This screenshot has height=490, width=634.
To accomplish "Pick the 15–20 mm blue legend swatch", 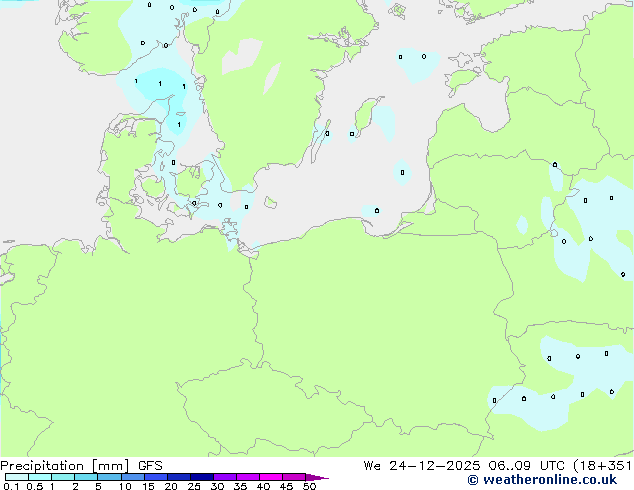I will pos(155,477).
